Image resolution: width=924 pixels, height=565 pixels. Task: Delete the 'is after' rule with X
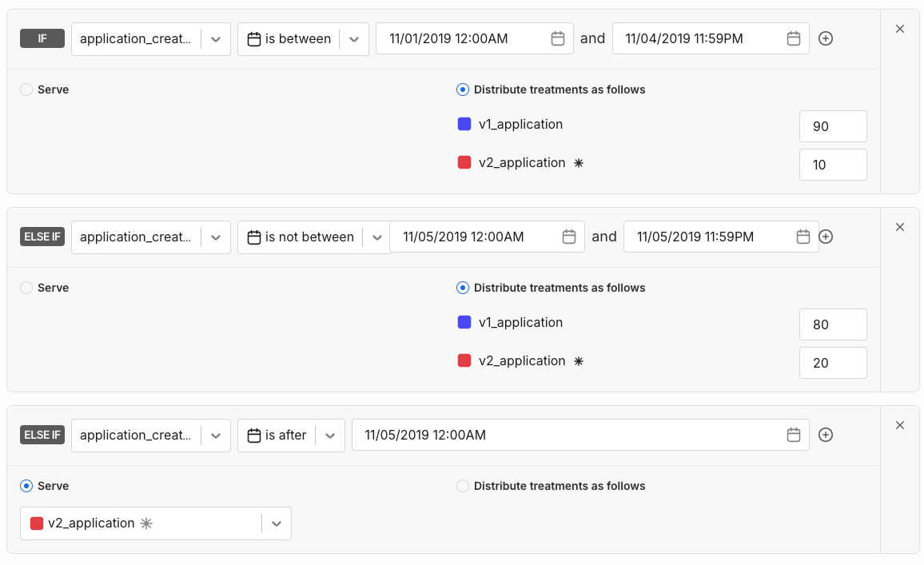click(900, 425)
